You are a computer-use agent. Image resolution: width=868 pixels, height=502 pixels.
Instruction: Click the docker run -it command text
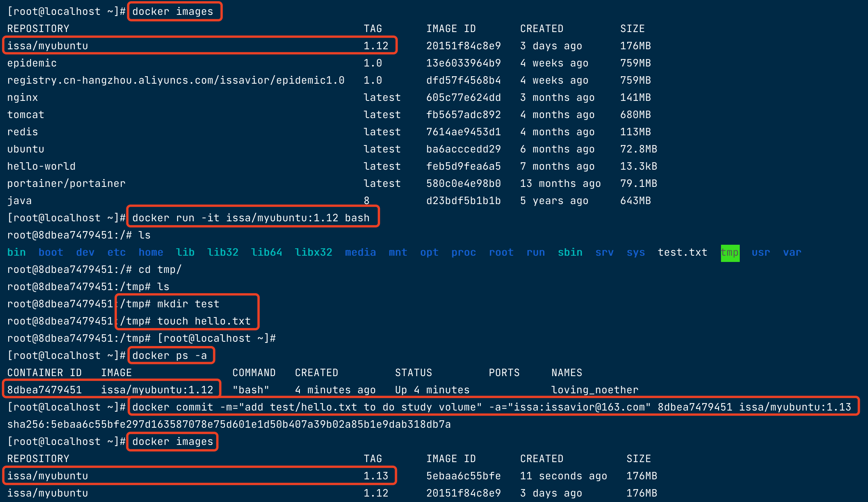pyautogui.click(x=251, y=218)
